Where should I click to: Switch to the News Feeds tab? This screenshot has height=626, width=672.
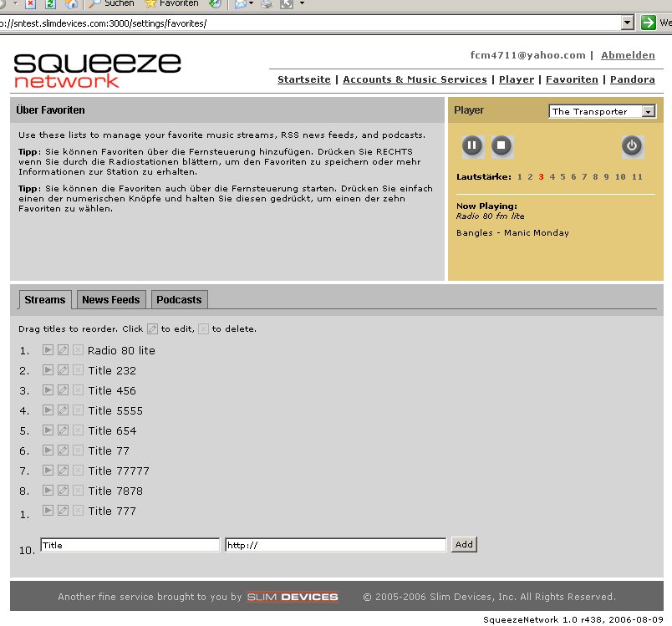112,299
